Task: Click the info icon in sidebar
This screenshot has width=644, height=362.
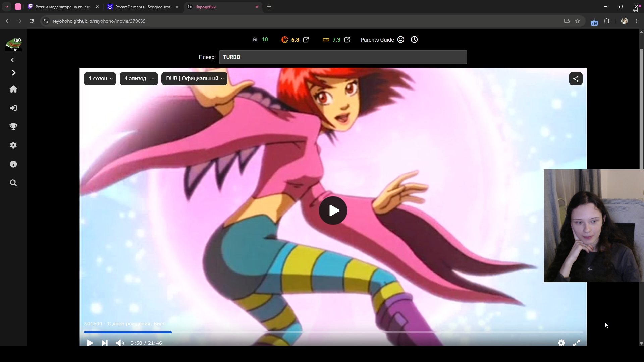Action: tap(13, 164)
